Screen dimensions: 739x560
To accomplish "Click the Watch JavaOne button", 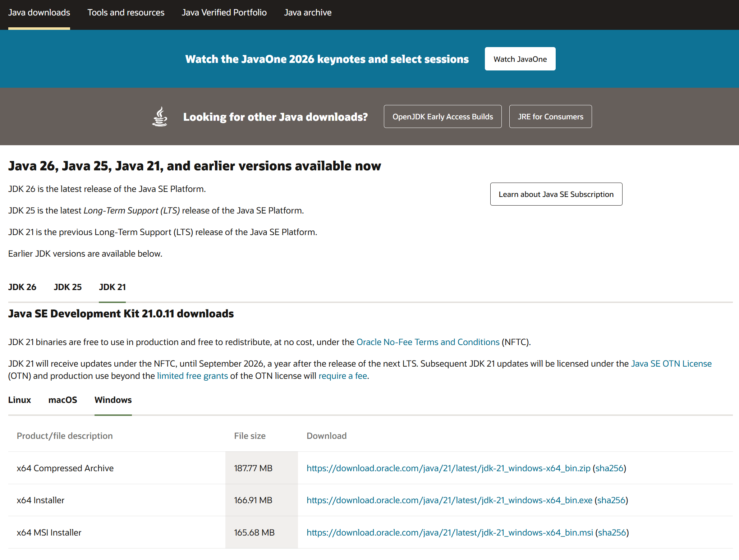I will (520, 59).
